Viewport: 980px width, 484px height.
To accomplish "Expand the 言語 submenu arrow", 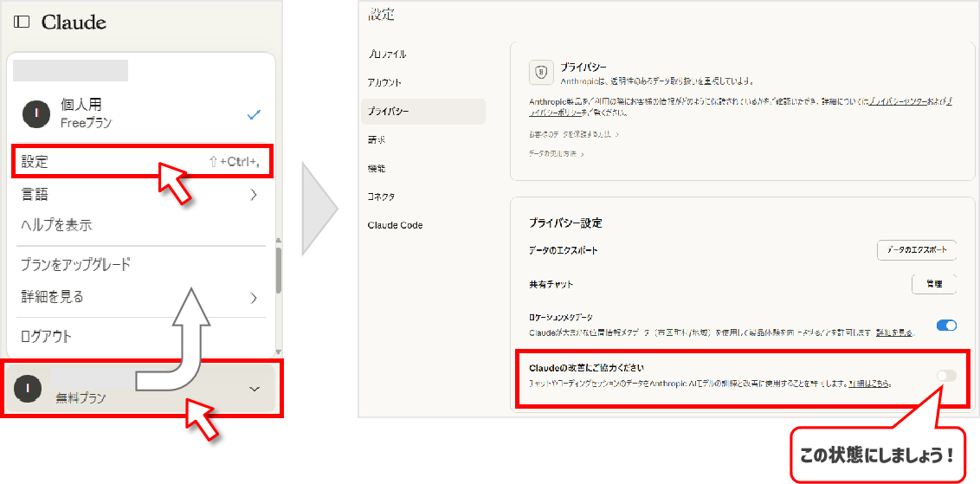I will pos(254,195).
